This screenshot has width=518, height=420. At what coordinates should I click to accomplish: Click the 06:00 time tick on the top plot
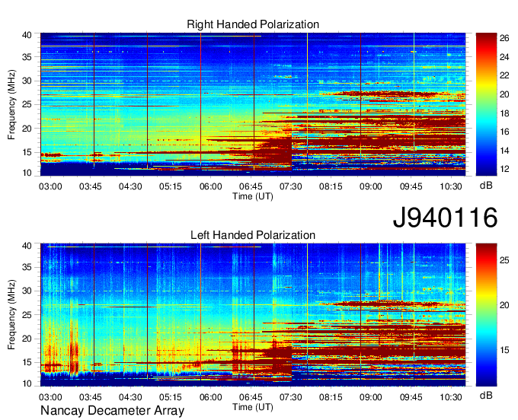tap(211, 186)
